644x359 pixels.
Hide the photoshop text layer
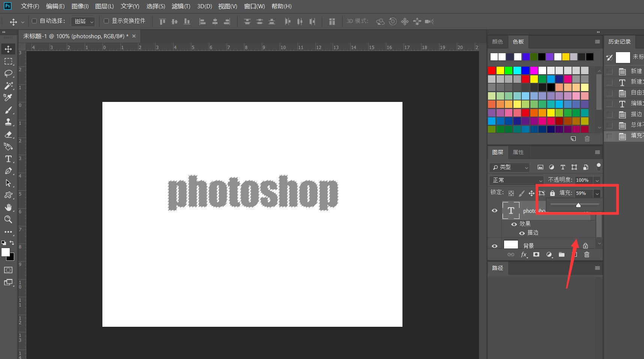(494, 211)
